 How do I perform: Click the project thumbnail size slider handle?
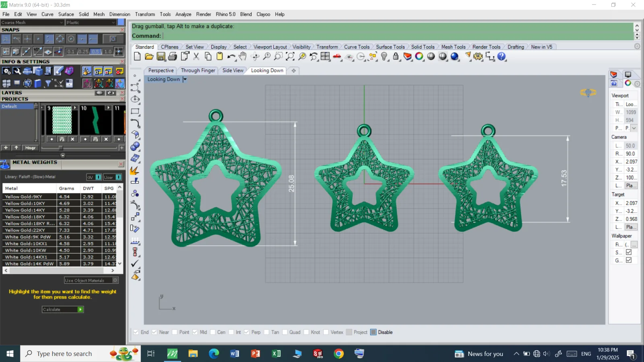click(61, 148)
